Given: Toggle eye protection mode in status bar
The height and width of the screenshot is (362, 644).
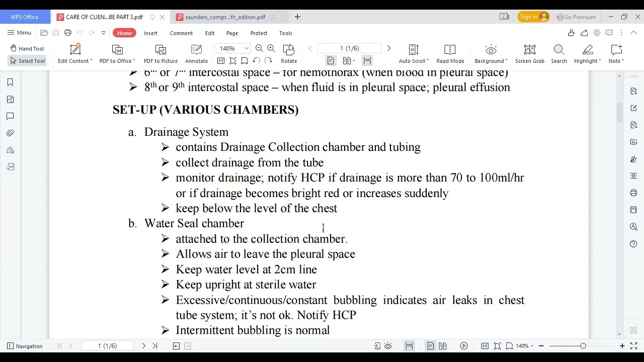Looking at the screenshot, I should coord(388,346).
